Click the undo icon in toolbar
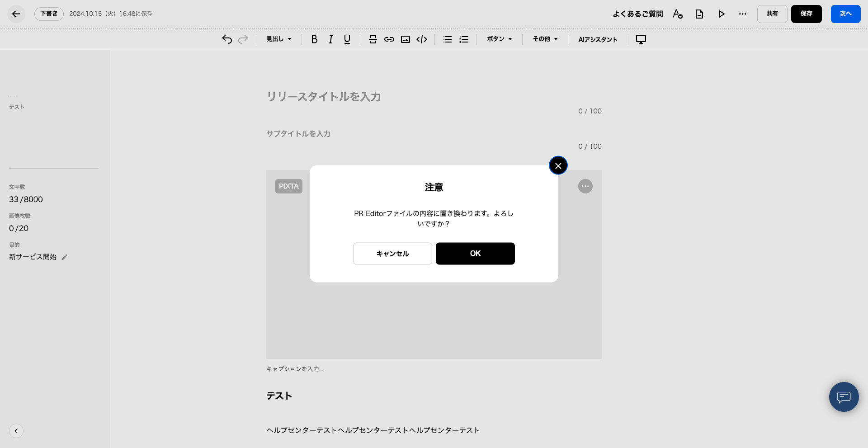This screenshot has width=868, height=448. [227, 39]
